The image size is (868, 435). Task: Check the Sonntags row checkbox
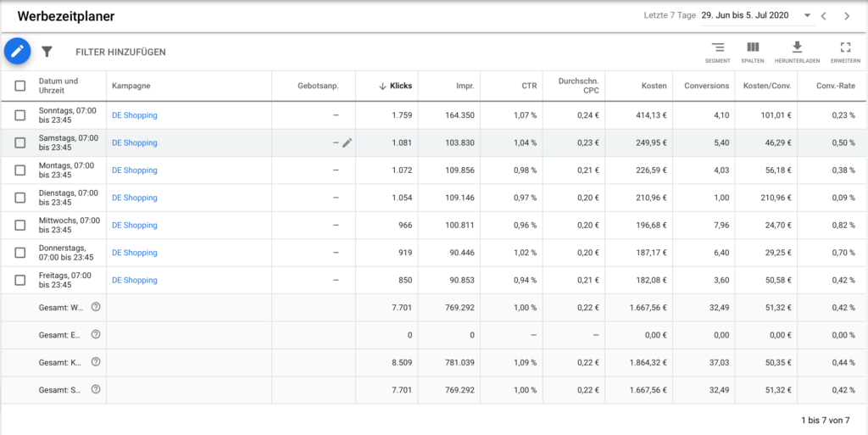[x=20, y=115]
